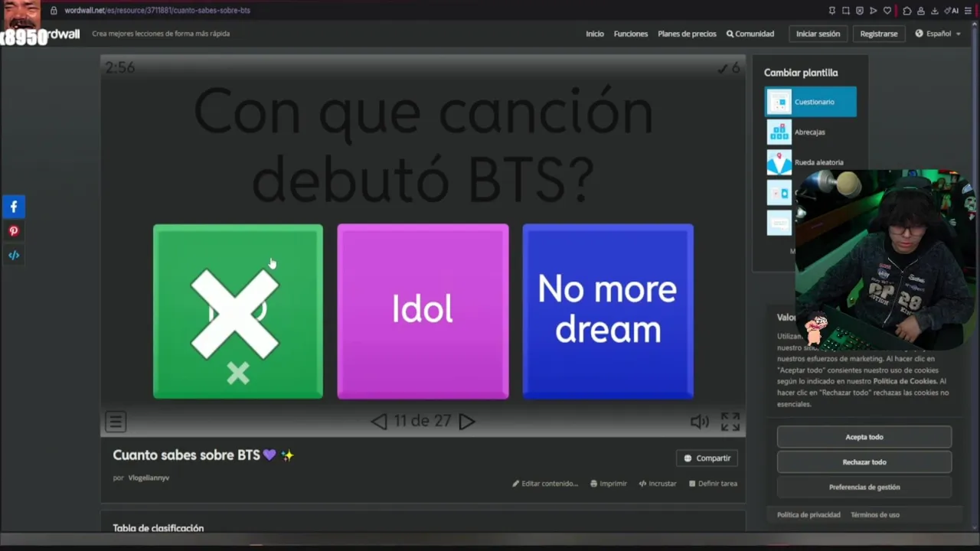Open the browser AI assistant icon
980x551 pixels.
(x=952, y=11)
